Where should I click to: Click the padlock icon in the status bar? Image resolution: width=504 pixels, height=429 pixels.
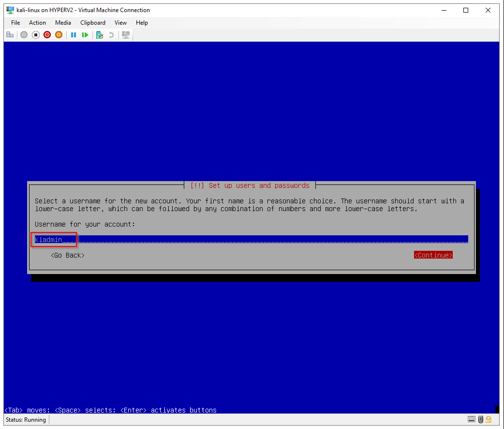[x=489, y=419]
